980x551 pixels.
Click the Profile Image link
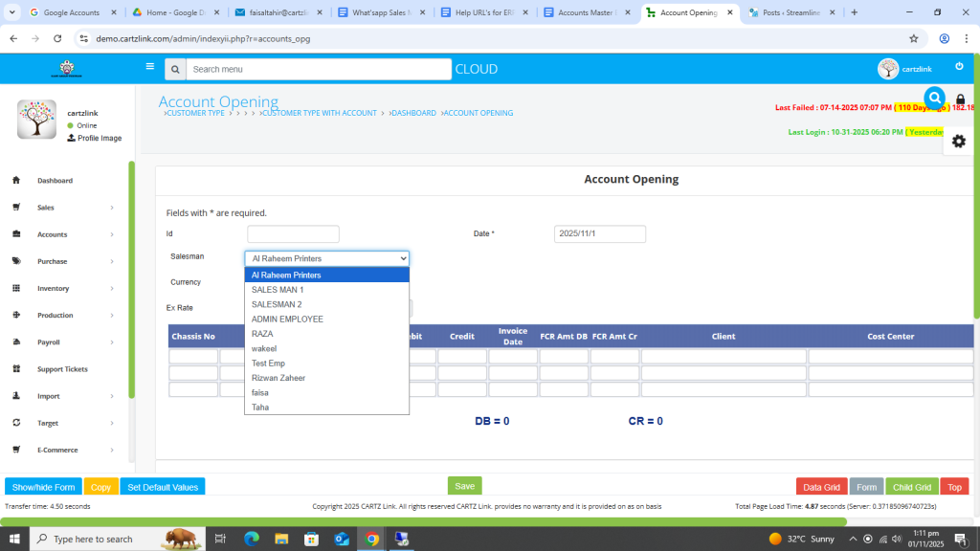99,138
